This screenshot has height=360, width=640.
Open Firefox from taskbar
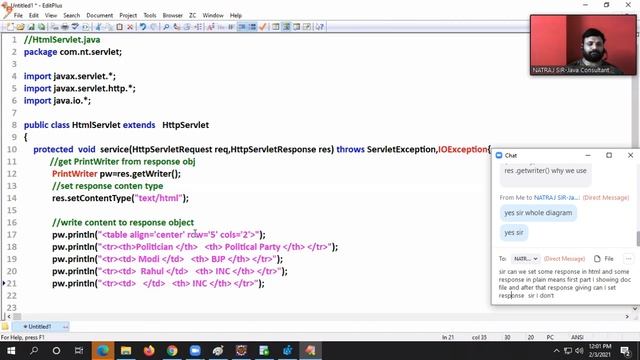(149, 351)
